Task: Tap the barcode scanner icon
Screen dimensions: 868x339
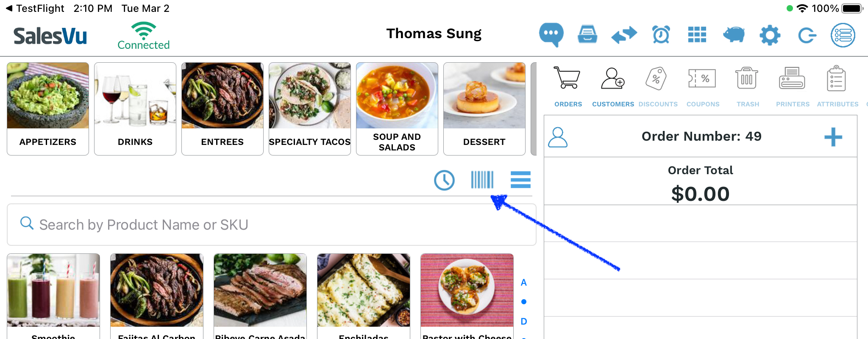Action: (x=482, y=180)
